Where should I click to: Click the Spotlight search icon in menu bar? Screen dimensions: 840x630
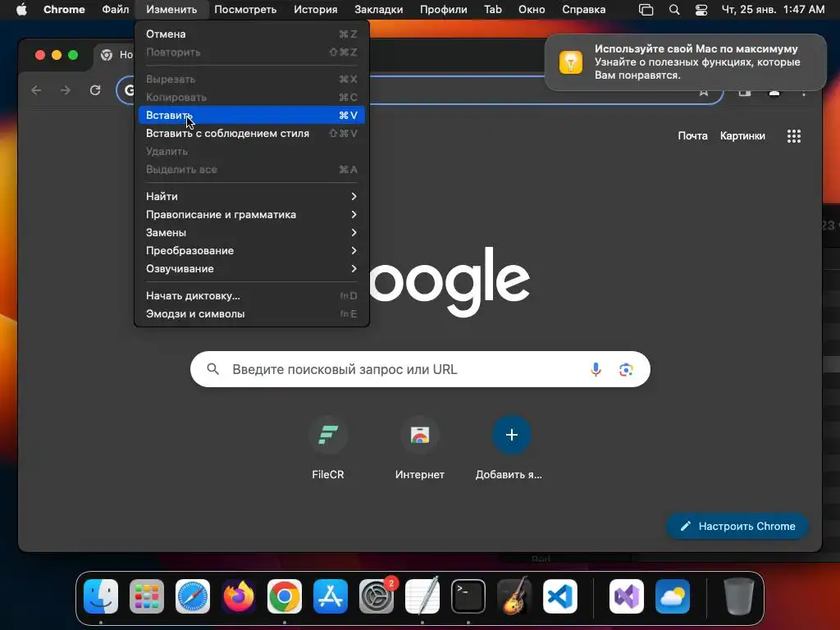674,10
